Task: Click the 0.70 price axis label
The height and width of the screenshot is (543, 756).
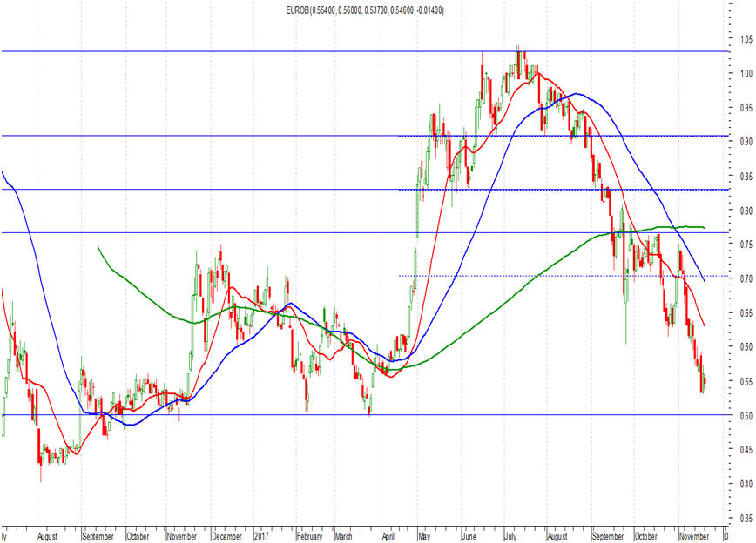Action: pos(746,278)
